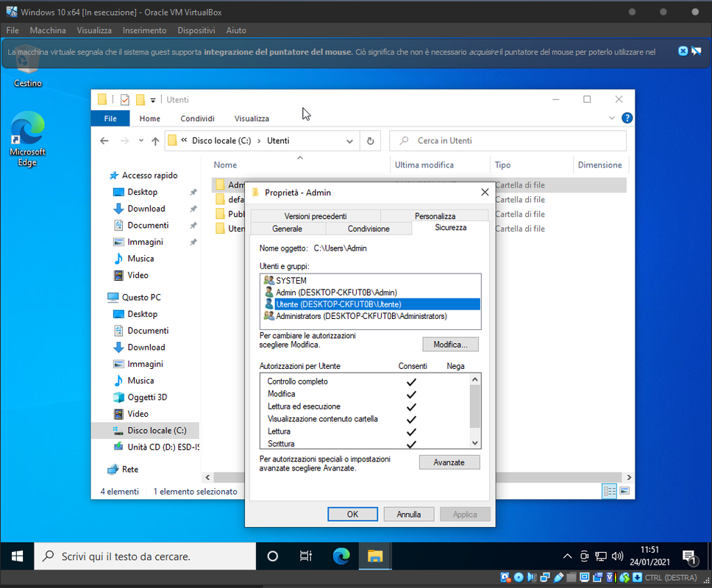Viewport: 712px width, 588px height.
Task: Sort files by Ultima modifica column
Action: pyautogui.click(x=424, y=165)
